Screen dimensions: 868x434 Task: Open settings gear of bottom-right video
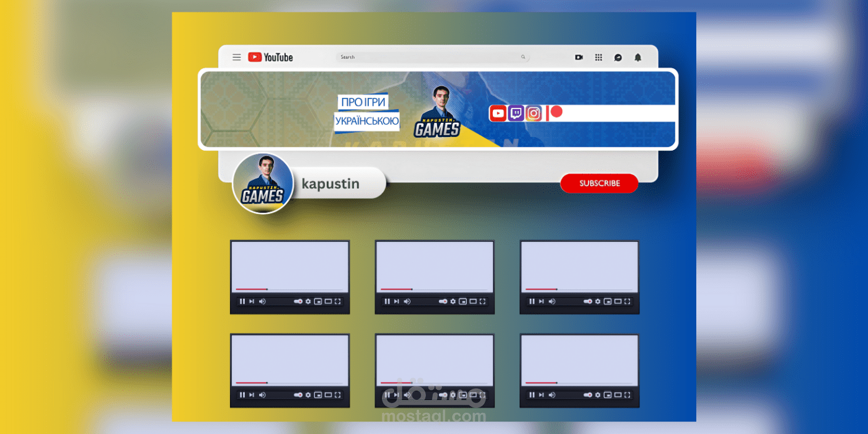coord(598,395)
